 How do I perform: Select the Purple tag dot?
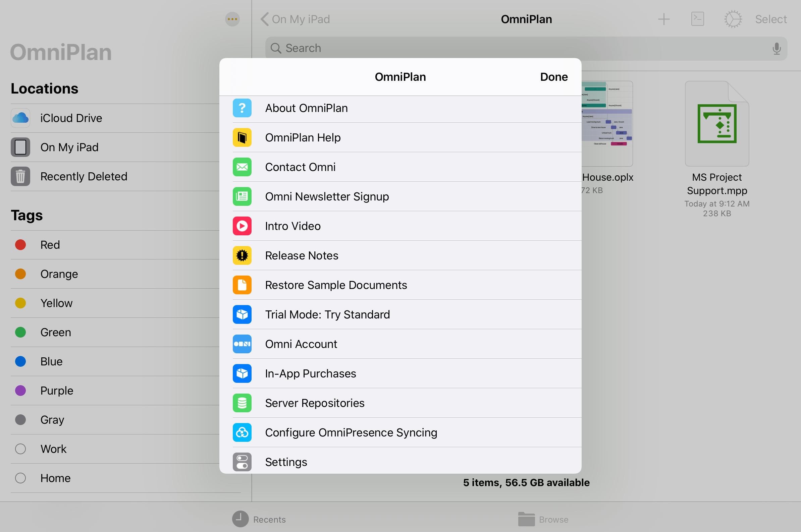pos(20,391)
